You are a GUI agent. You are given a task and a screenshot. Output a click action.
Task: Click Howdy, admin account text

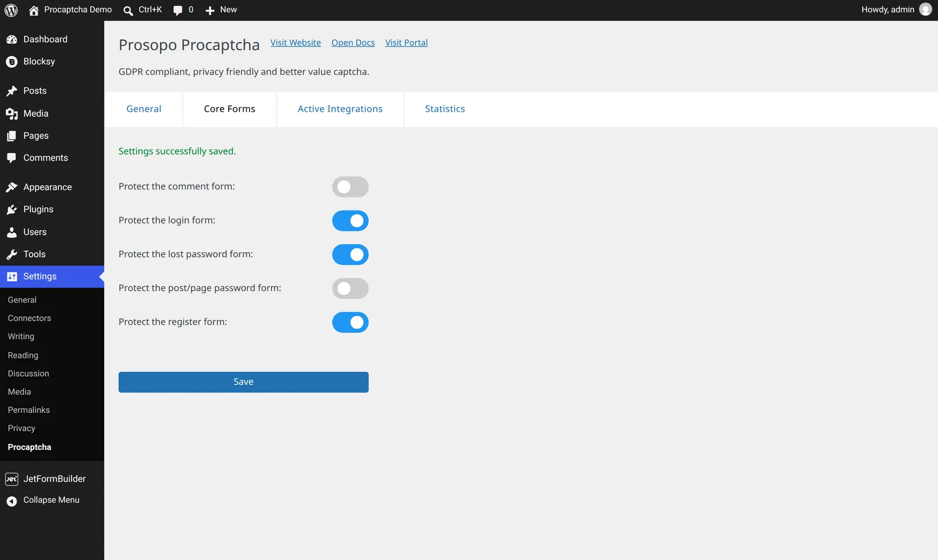click(888, 9)
